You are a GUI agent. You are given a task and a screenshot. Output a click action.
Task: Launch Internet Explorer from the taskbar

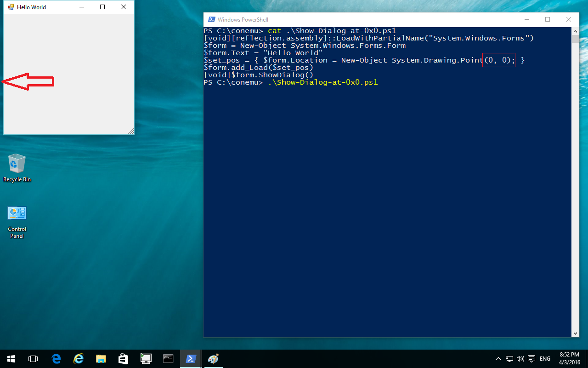tap(79, 359)
